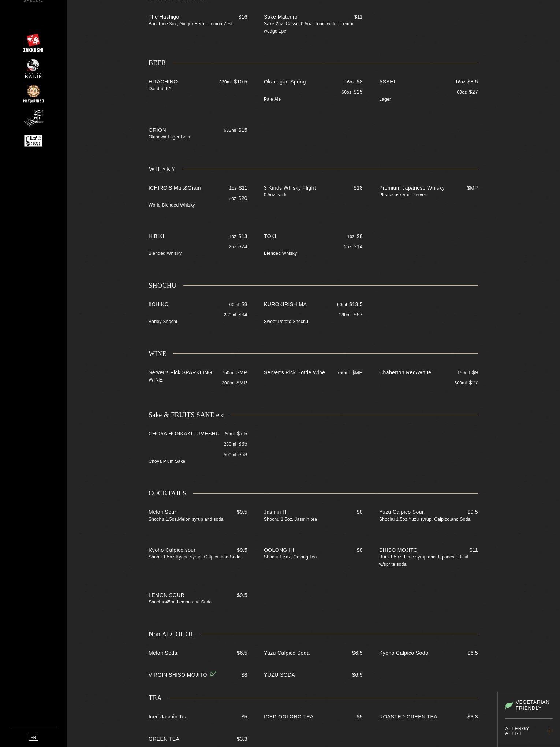This screenshot has width=560, height=747.
Task: Click the WHISKY section heading
Action: coord(162,169)
